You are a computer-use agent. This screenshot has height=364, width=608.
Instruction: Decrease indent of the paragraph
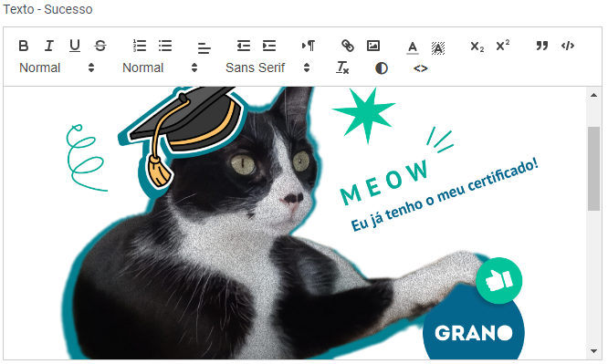pos(244,46)
